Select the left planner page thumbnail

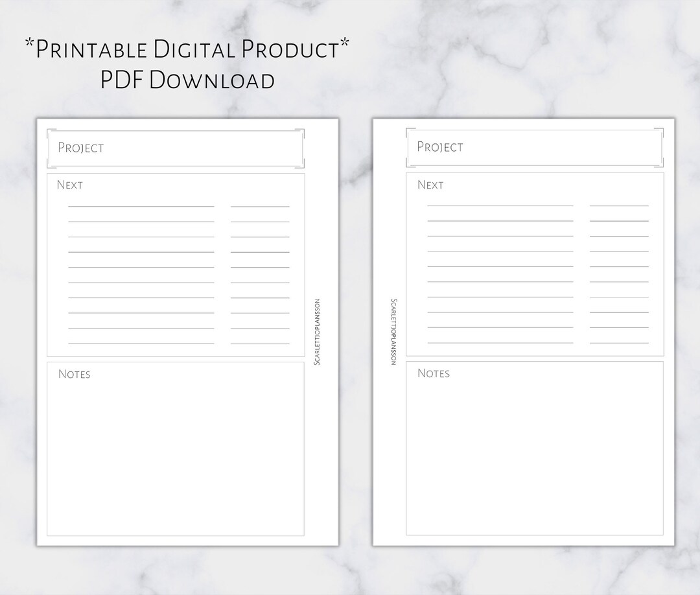(x=187, y=332)
